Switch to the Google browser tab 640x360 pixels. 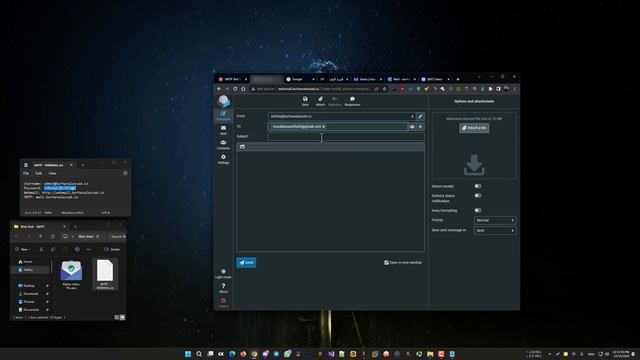[300, 79]
